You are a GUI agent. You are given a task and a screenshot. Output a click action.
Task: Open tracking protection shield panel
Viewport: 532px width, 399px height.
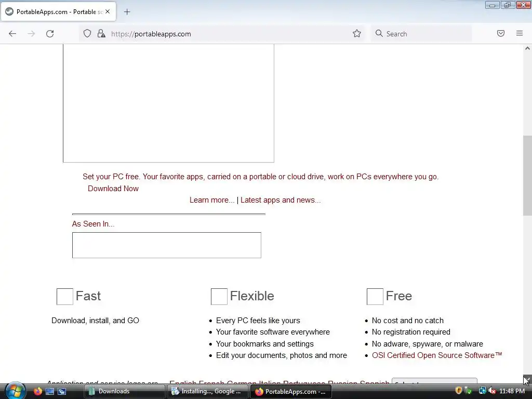(x=87, y=34)
